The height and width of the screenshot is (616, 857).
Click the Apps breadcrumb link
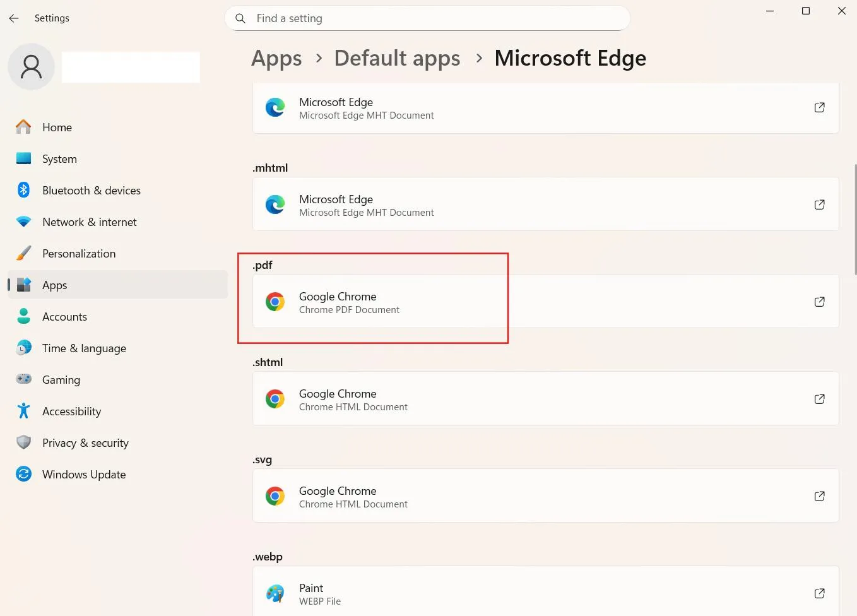click(276, 58)
